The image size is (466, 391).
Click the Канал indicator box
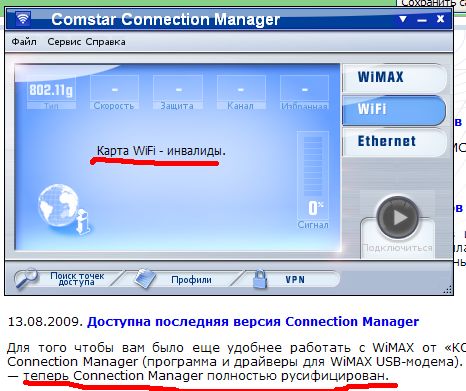coord(241,92)
